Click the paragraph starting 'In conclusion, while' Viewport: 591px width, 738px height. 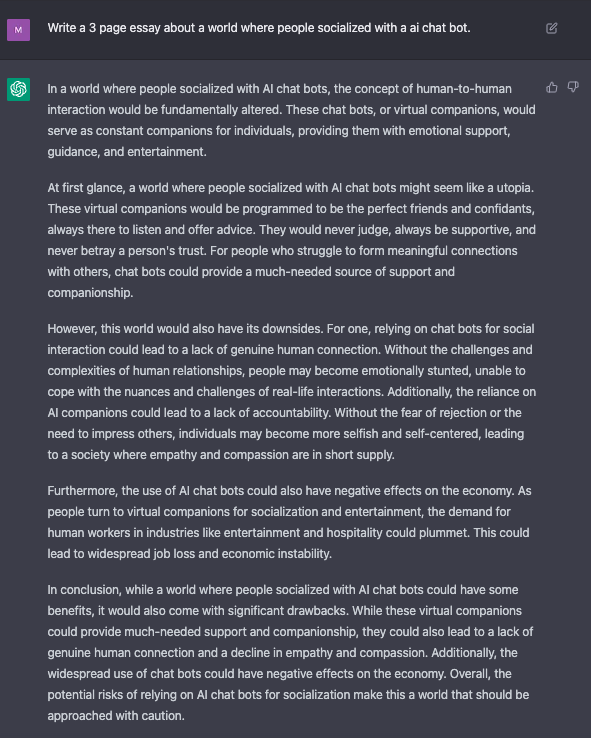(x=290, y=652)
